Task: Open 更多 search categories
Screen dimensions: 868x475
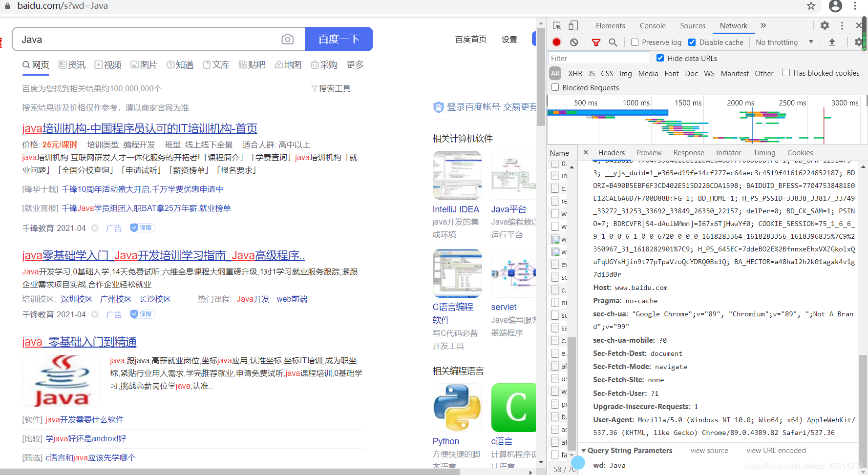Action: coord(355,65)
